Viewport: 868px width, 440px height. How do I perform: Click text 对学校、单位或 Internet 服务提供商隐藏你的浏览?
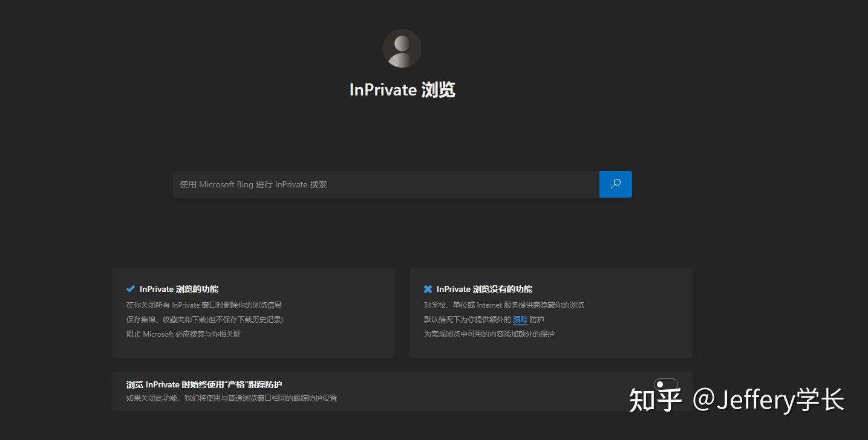[504, 305]
